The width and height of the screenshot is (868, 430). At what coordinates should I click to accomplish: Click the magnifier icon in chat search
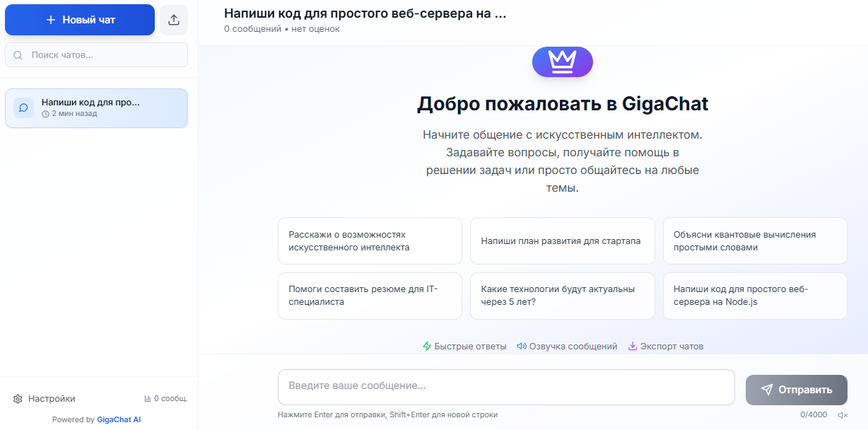coord(18,54)
